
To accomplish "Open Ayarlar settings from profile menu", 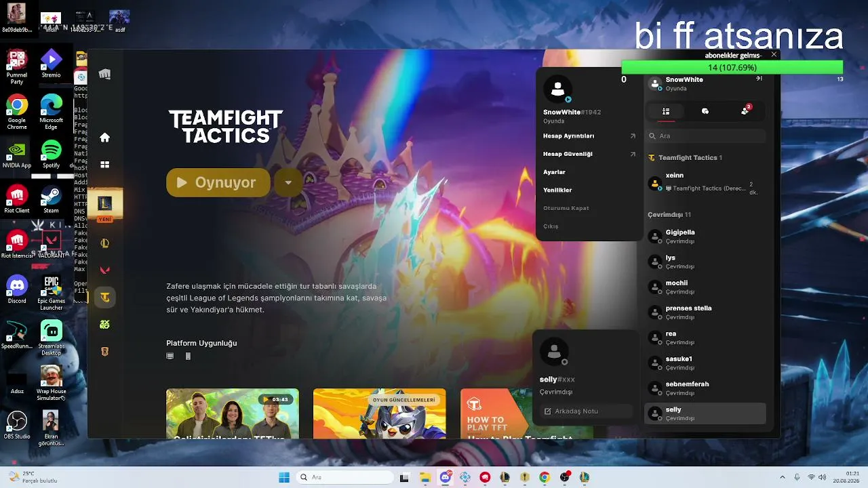I will [x=555, y=172].
